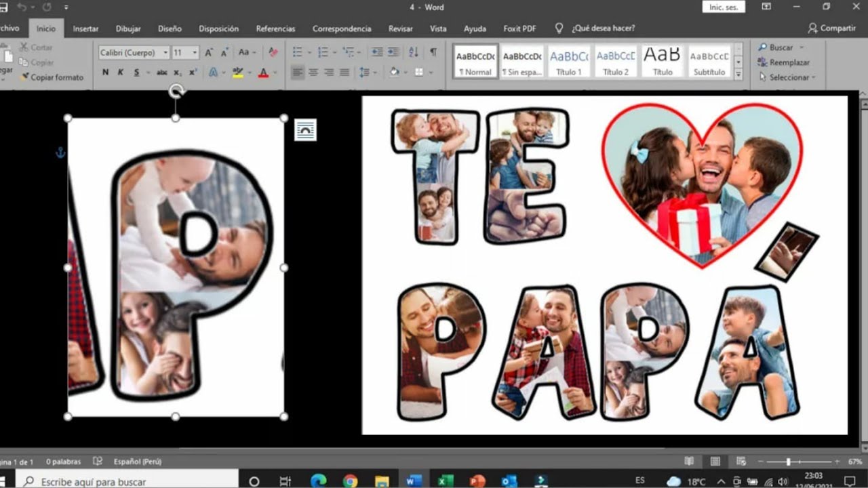The image size is (868, 488).
Task: Apply yellow text highlight color
Action: [237, 73]
